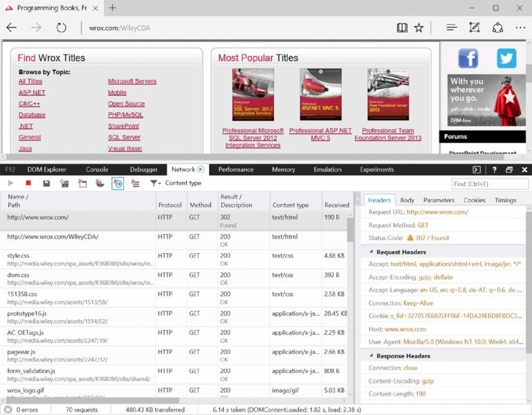Click the Find (Ctrl+F) search box
Viewport: 532px width, 415px height.
490,184
